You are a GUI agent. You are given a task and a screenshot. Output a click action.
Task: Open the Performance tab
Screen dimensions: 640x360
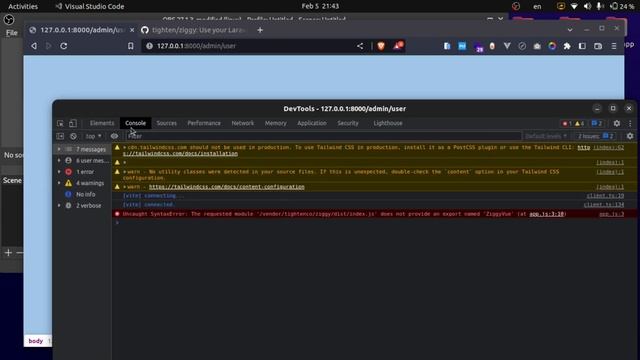click(204, 123)
